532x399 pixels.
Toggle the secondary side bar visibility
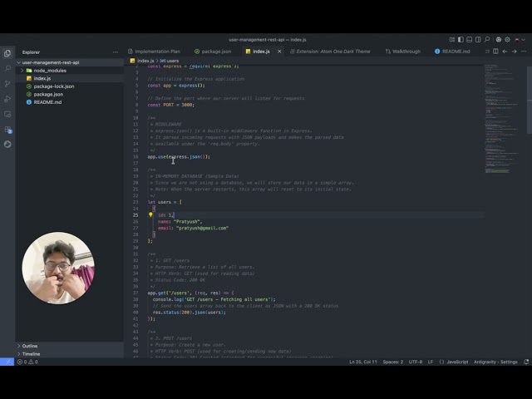click(478, 40)
